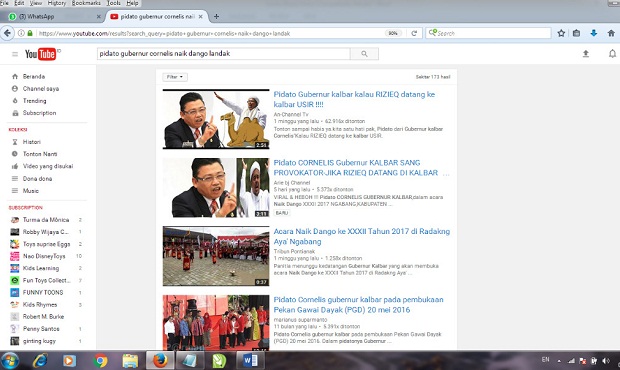Open Firefox downloads arrow icon
The image size is (620, 370).
click(594, 33)
